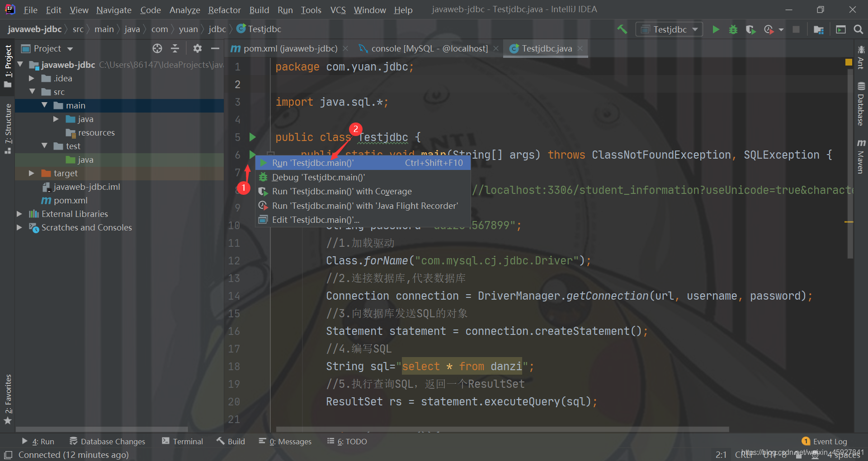Open the Event Log
Viewport: 868px width, 461px height.
coord(825,442)
